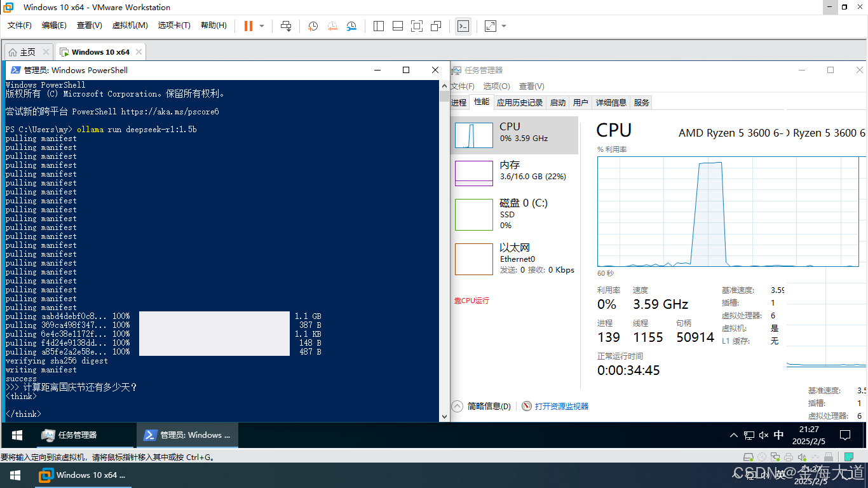
Task: Open Task Manager 查看(V) menu
Action: point(532,86)
